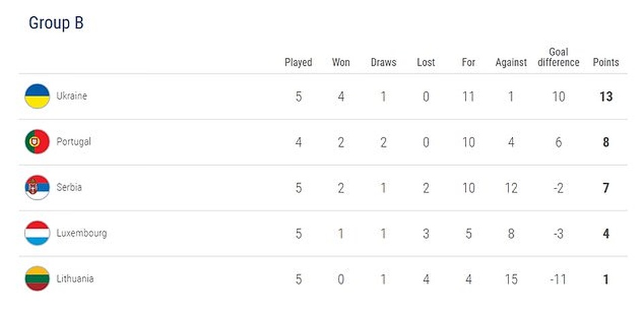The width and height of the screenshot is (644, 314).
Task: Select the Lithuania team name
Action: pyautogui.click(x=74, y=278)
